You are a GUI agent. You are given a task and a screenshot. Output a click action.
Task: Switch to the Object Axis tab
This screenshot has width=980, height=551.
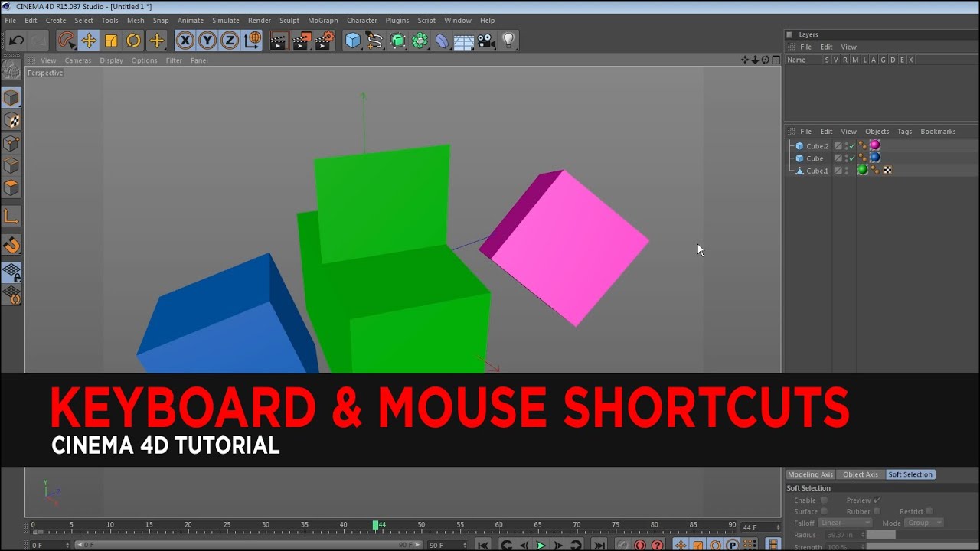point(861,474)
